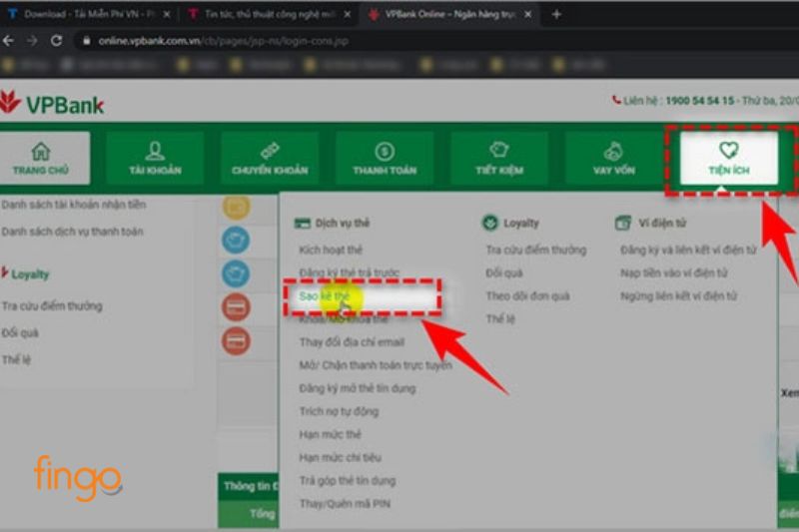Viewport: 799px width, 532px height.
Task: Click the online.vpbank.com.vn address bar
Action: 223,41
